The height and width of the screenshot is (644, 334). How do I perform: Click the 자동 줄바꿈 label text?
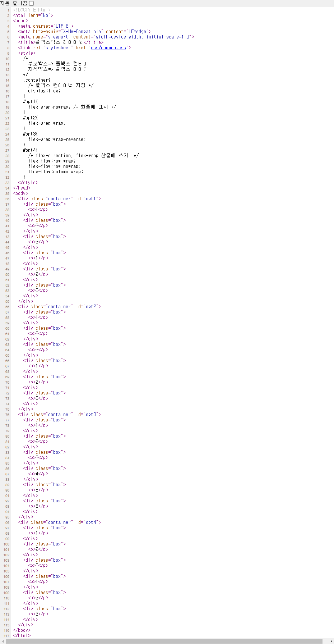14,3
